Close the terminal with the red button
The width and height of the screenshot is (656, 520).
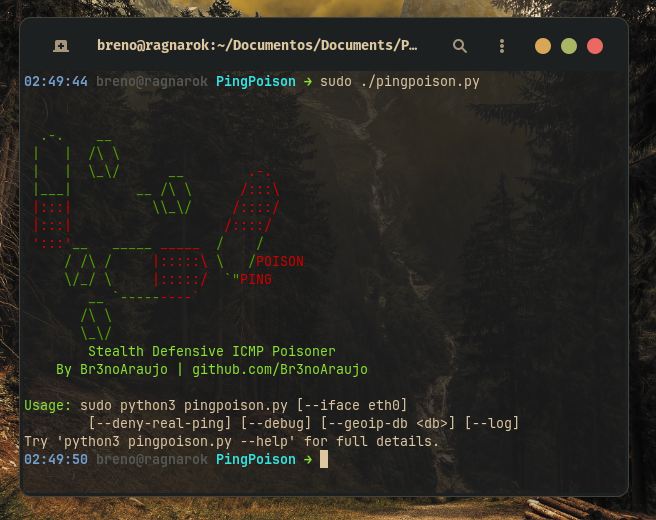[594, 46]
